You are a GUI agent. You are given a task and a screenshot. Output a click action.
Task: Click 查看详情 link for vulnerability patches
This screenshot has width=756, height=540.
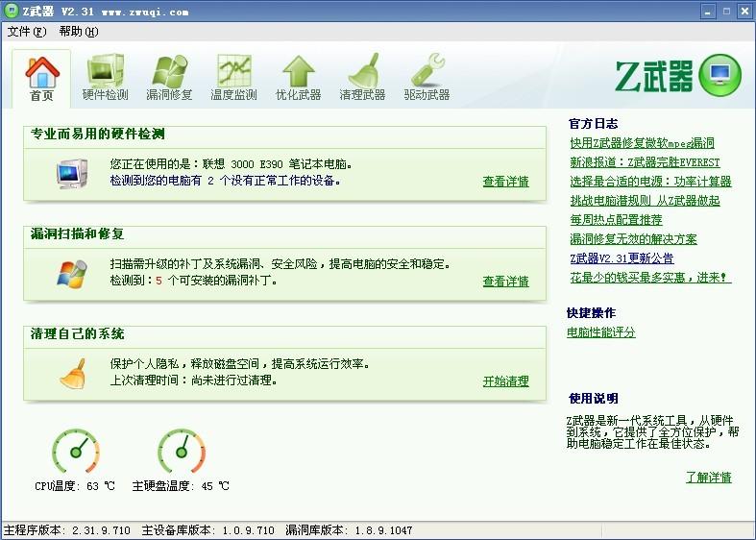[x=506, y=282]
